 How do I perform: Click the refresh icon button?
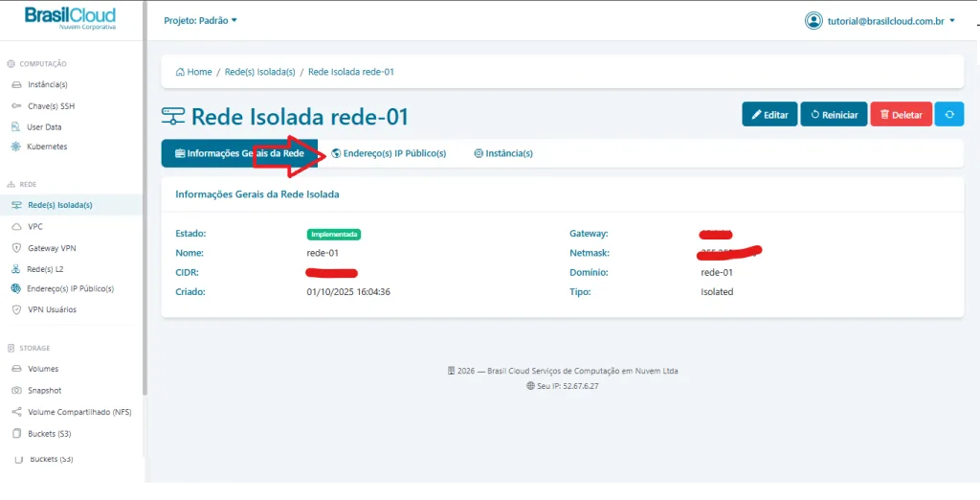(949, 114)
